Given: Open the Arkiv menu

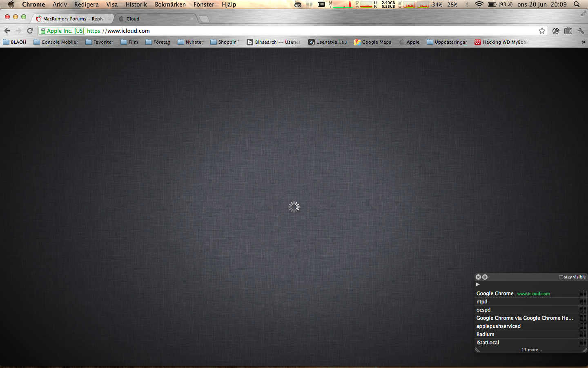Looking at the screenshot, I should (60, 4).
